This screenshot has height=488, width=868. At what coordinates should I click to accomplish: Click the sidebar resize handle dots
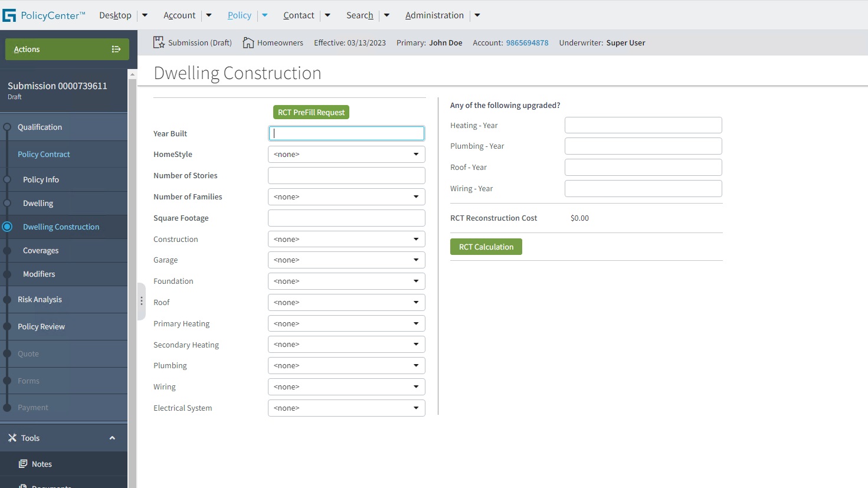click(142, 301)
